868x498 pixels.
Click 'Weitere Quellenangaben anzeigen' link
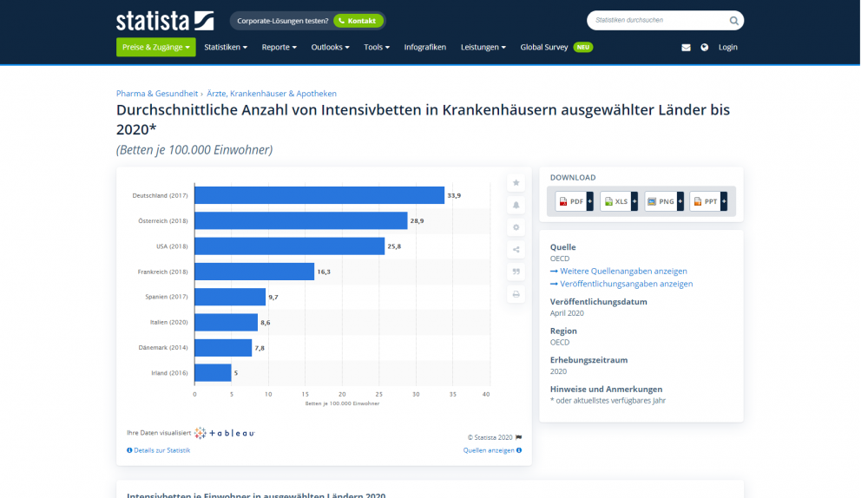[623, 271]
